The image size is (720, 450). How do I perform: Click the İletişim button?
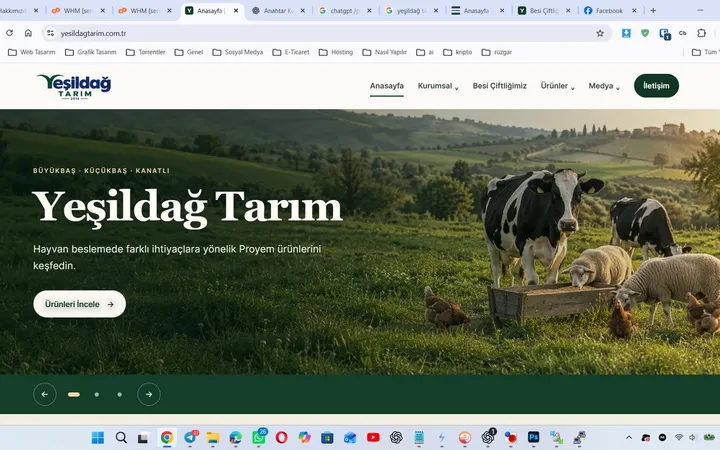coord(656,86)
